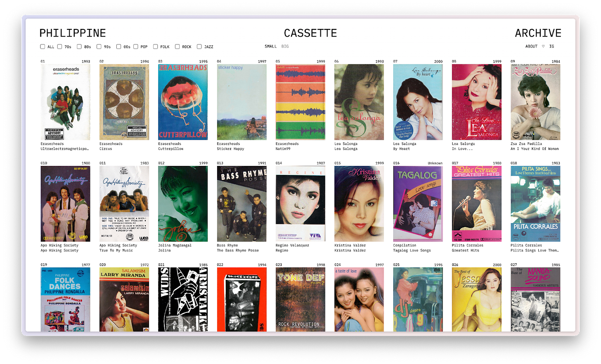
Task: Open Lea Salonga By Heart cover
Action: (x=418, y=102)
